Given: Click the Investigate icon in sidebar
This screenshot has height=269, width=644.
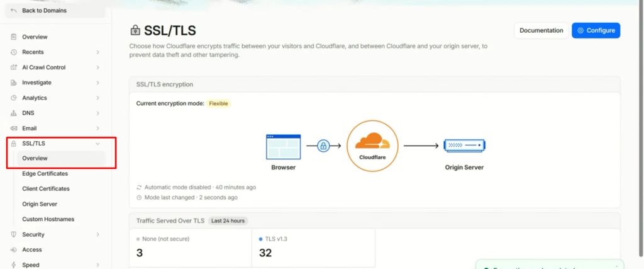Looking at the screenshot, I should point(14,83).
